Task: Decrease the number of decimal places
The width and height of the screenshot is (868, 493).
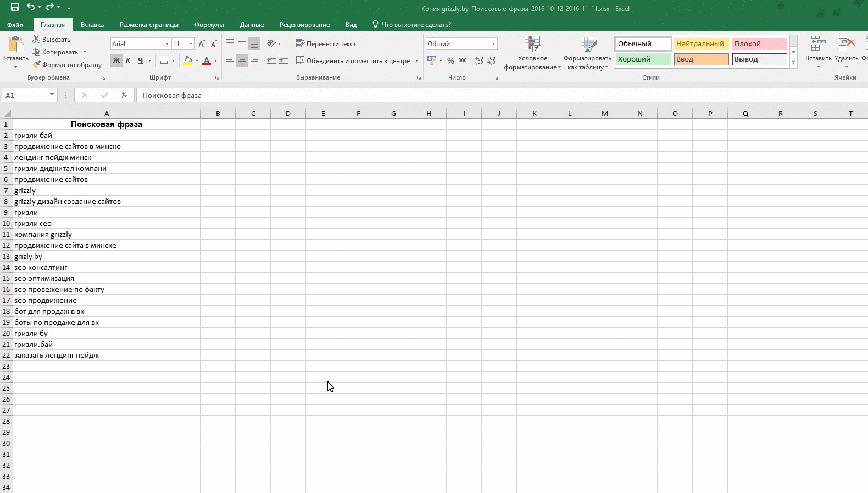Action: point(492,60)
